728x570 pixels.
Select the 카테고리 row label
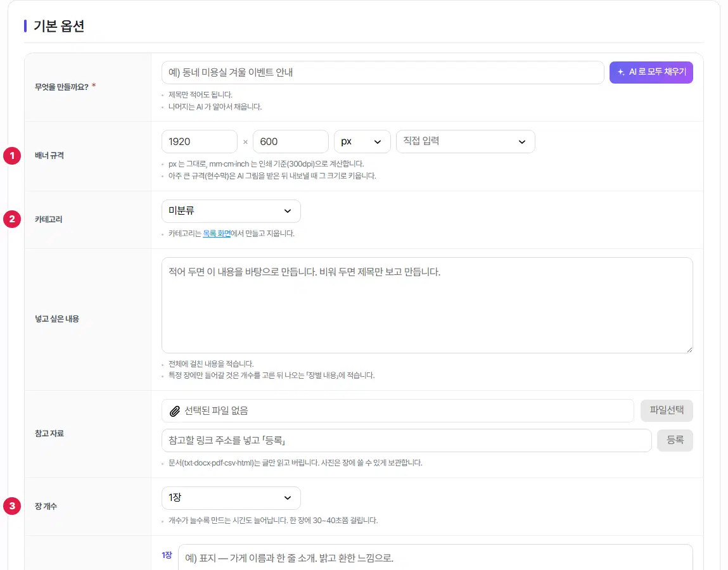coord(48,219)
